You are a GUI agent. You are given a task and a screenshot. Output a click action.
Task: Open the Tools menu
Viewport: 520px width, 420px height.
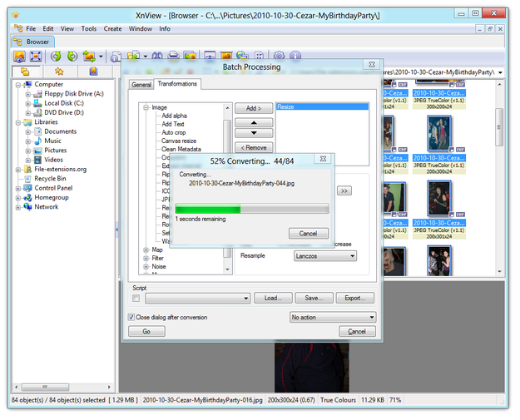(x=89, y=29)
